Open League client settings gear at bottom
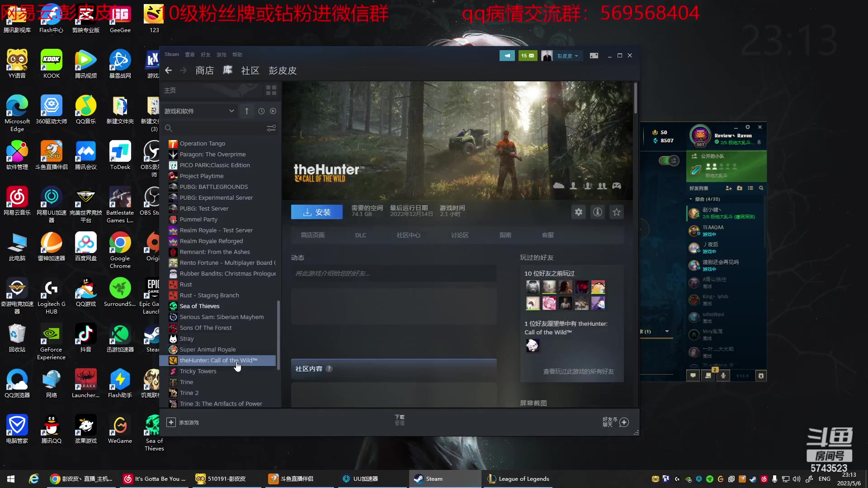Image resolution: width=868 pixels, height=488 pixels. [x=761, y=376]
